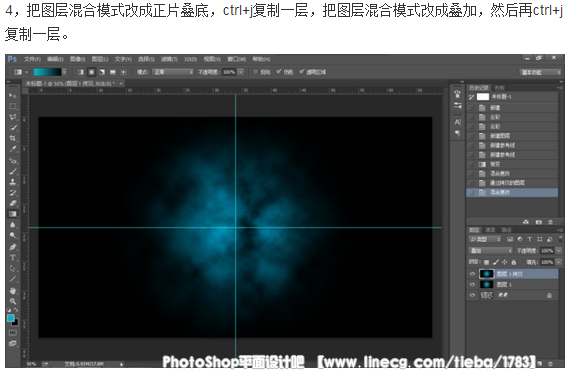Image resolution: width=586 pixels, height=379 pixels.
Task: Select the Quick Selection tool
Action: click(x=13, y=128)
